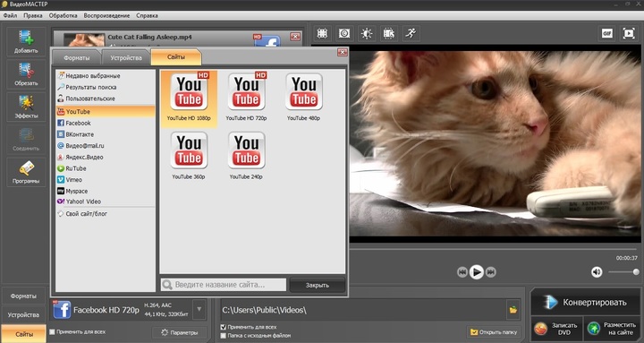Toggle fullscreen preview icon
644x343 pixels.
click(629, 33)
